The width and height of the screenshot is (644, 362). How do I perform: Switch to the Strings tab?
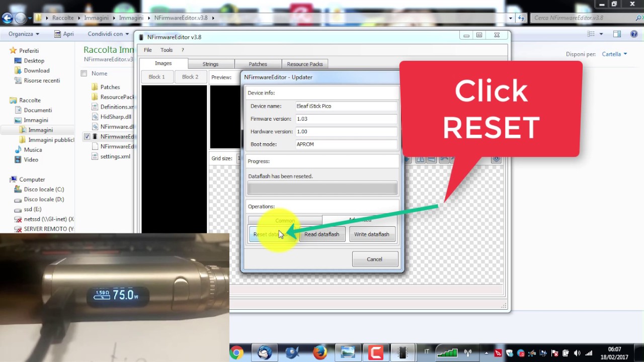[x=210, y=64]
